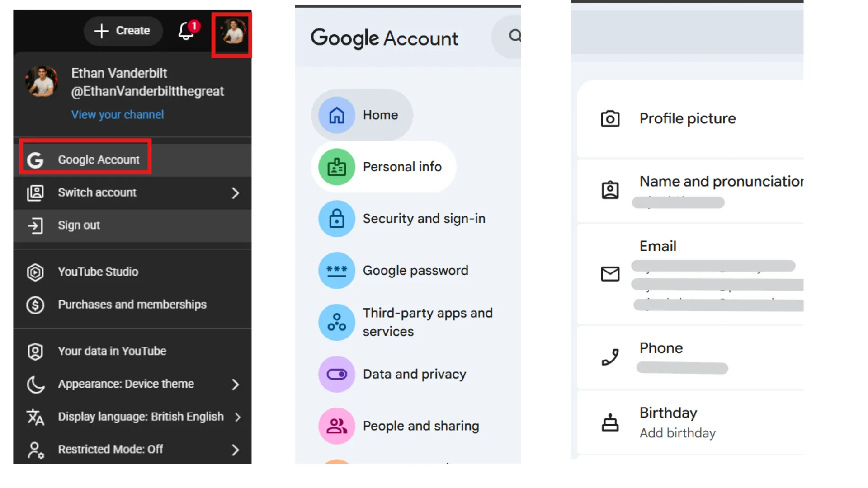The width and height of the screenshot is (868, 488).
Task: Click the notification bell icon
Action: click(x=186, y=31)
